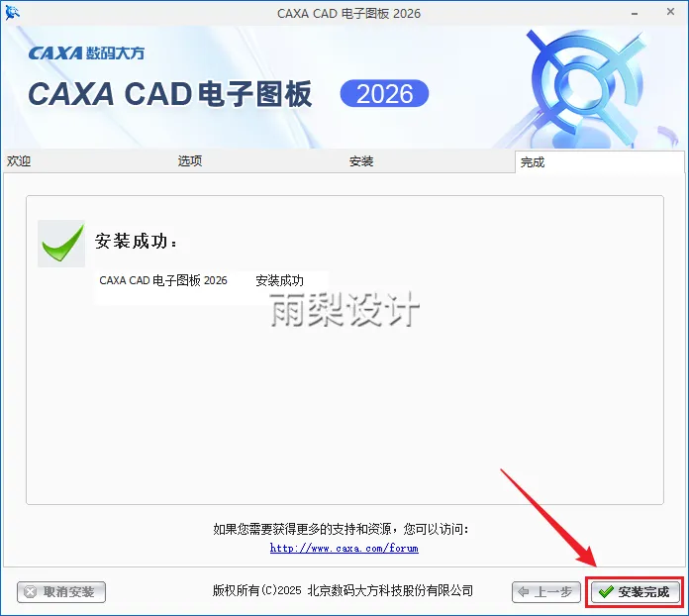This screenshot has height=616, width=689.
Task: Click the large green checkmark success icon
Action: click(x=61, y=244)
